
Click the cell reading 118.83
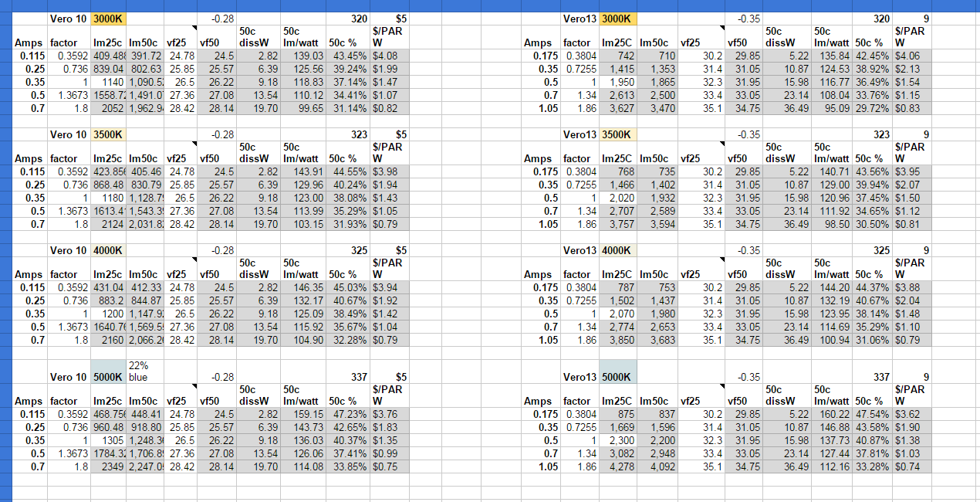point(303,82)
